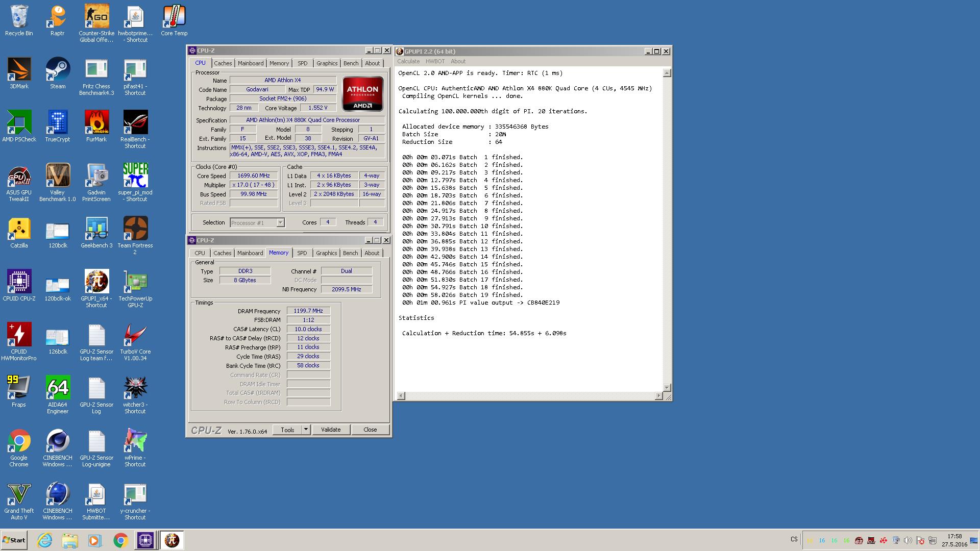Switch to GPUPI taskbar button

point(172,540)
